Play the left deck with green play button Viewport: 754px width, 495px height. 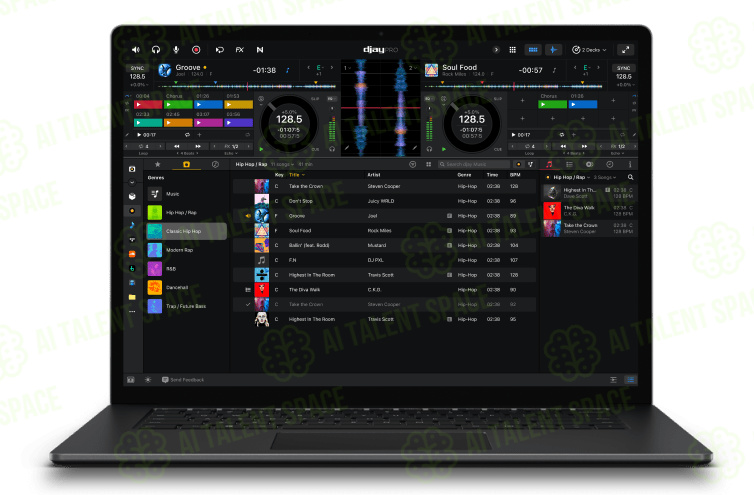point(261,149)
